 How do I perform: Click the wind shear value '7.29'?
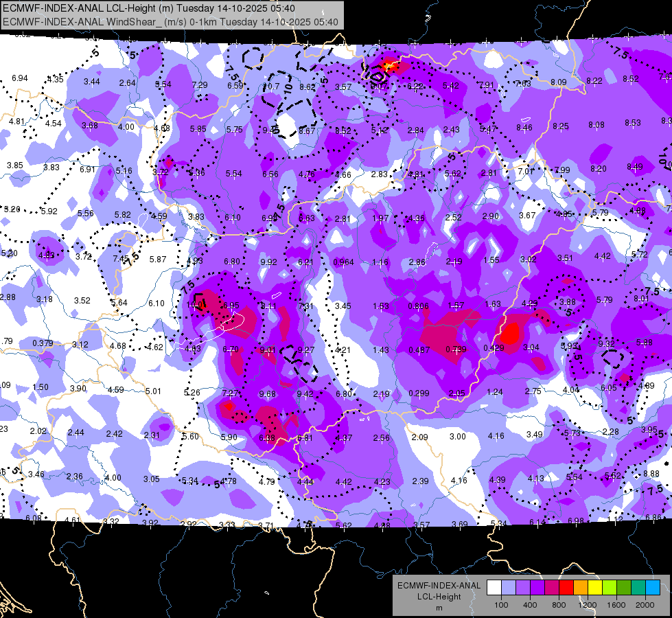coord(200,85)
